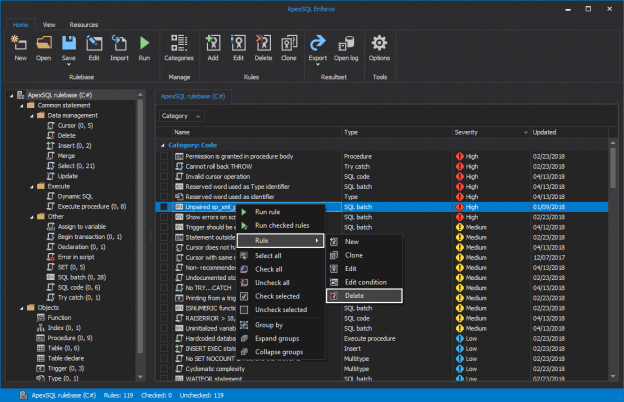Open Options with the gear icon
624x402 pixels.
tap(379, 47)
